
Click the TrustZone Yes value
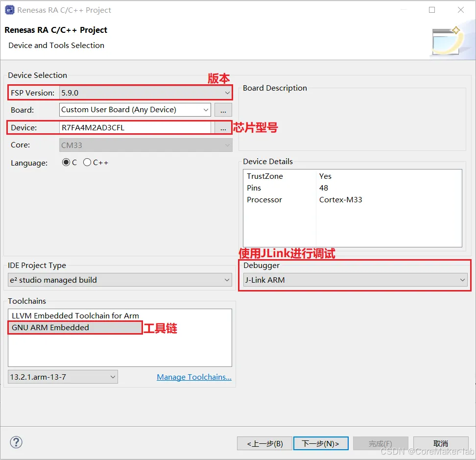pyautogui.click(x=326, y=176)
